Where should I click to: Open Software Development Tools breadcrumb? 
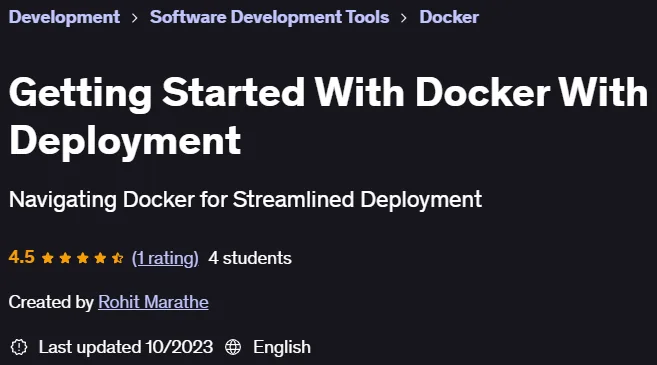pyautogui.click(x=269, y=17)
